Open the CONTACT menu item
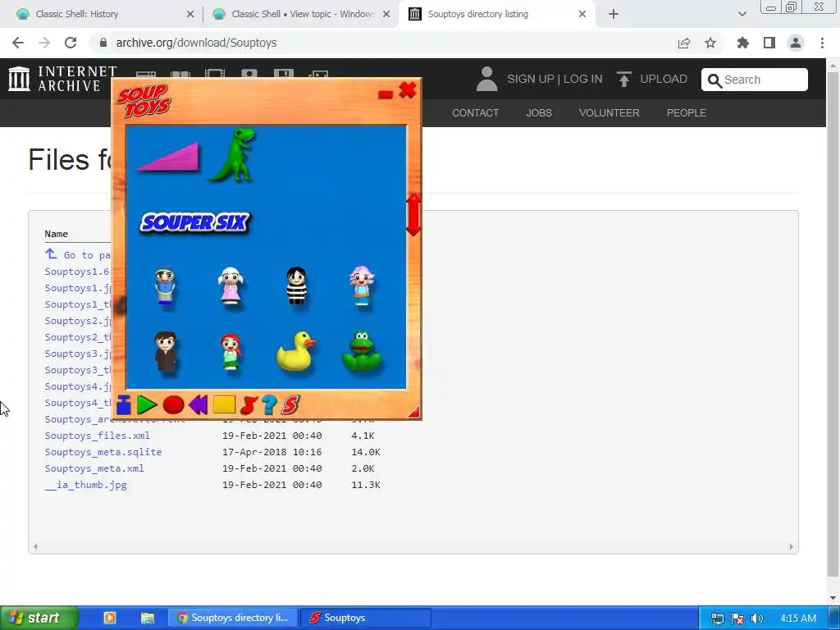Viewport: 840px width, 630px height. [475, 113]
